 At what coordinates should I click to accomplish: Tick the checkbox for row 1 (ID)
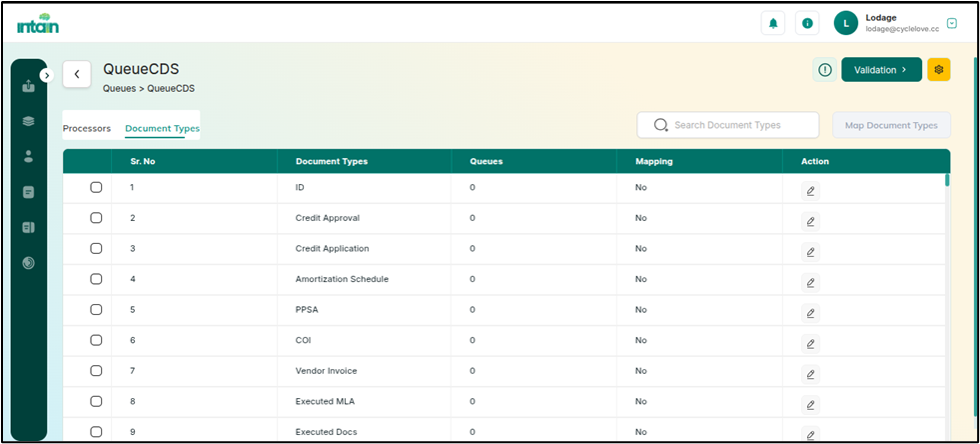(x=96, y=187)
